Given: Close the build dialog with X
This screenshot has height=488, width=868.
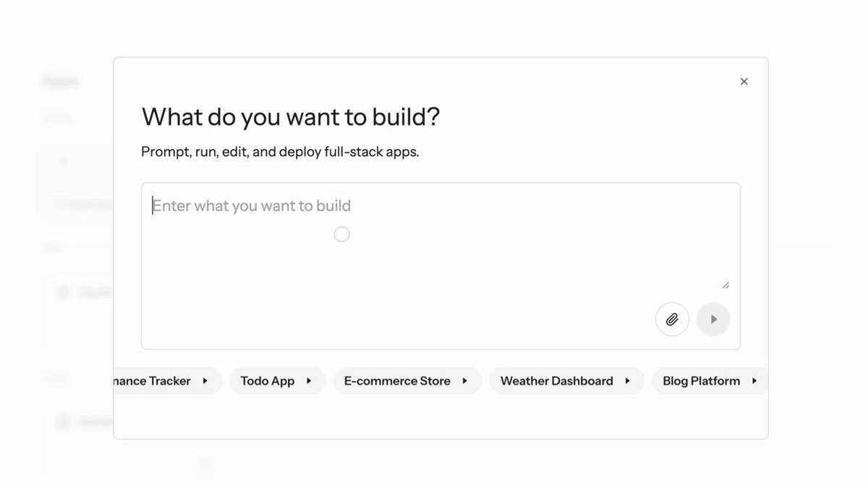Looking at the screenshot, I should pyautogui.click(x=744, y=82).
